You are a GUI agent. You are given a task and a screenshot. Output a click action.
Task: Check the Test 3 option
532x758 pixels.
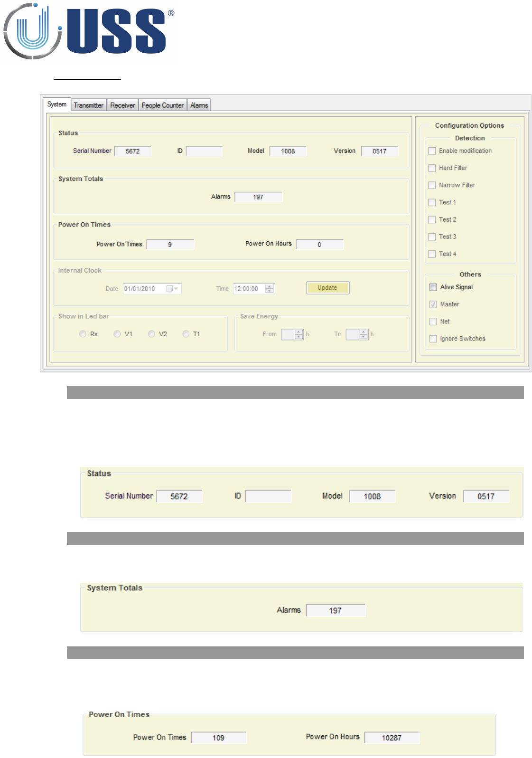click(x=432, y=237)
